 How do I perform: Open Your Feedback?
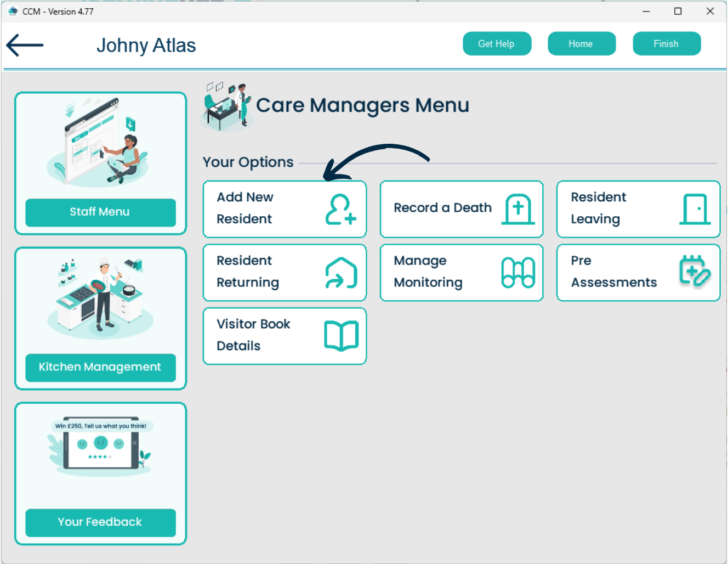coord(100,523)
